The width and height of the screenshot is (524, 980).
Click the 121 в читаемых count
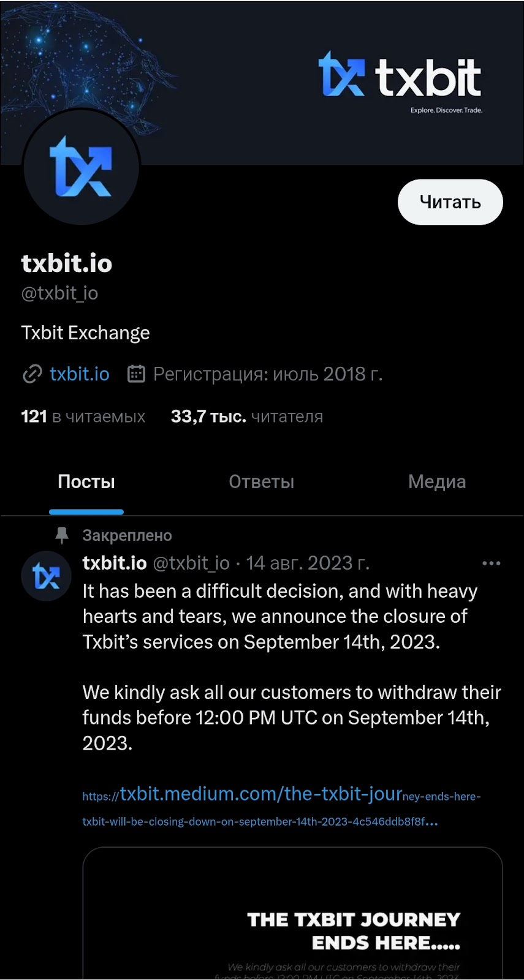tap(82, 416)
